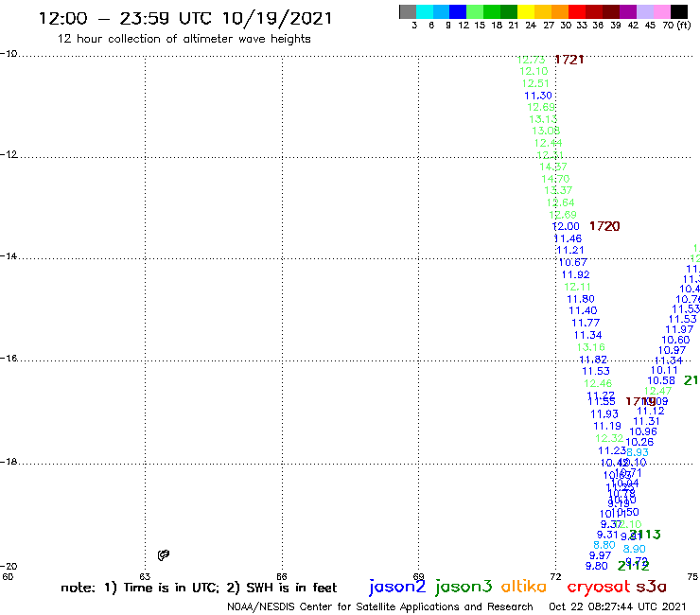Select the pink swatch in the color scale

(661, 11)
